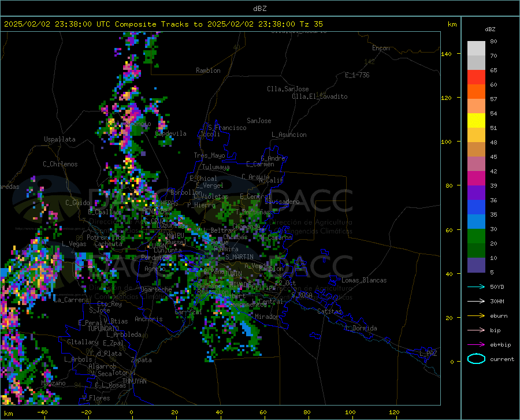The width and height of the screenshot is (520, 420).
Task: Click the TUPUNGATO city label
Action: point(103,329)
